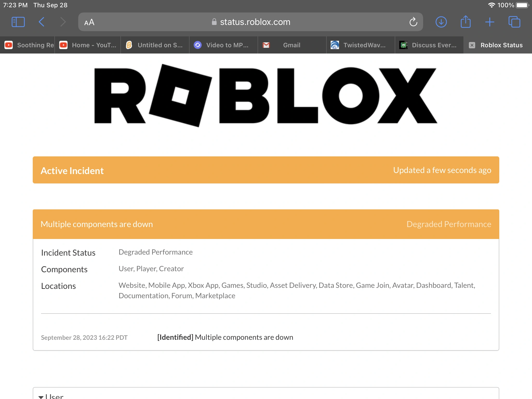Switch to the Gmail tab
This screenshot has width=532, height=399.
coord(291,45)
